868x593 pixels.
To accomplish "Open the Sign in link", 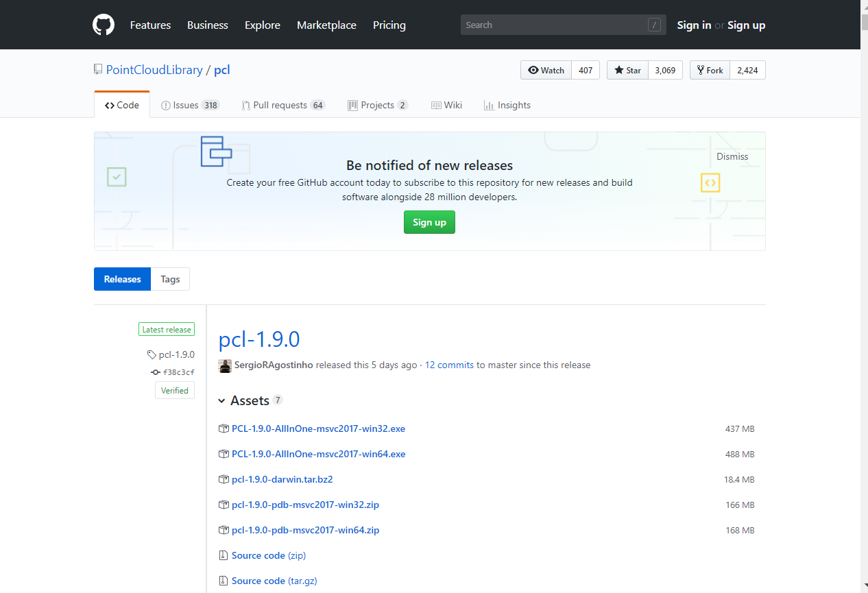I will pyautogui.click(x=694, y=25).
